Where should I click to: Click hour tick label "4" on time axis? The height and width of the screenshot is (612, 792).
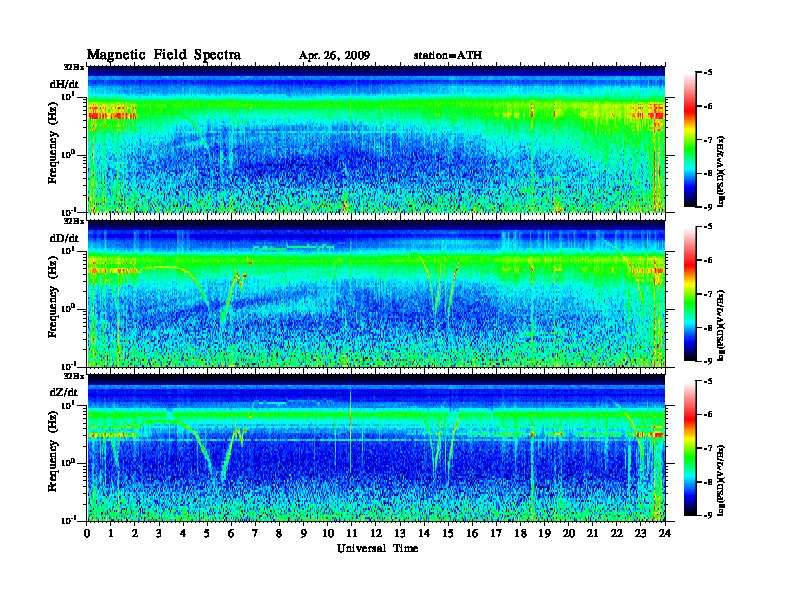[x=183, y=534]
